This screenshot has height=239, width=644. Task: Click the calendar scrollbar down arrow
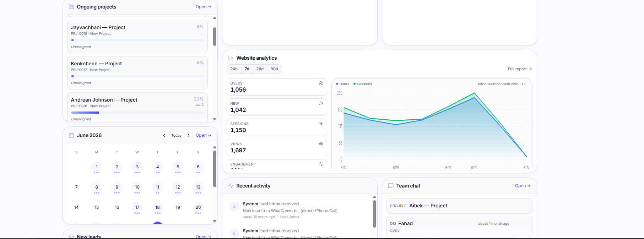[215, 221]
